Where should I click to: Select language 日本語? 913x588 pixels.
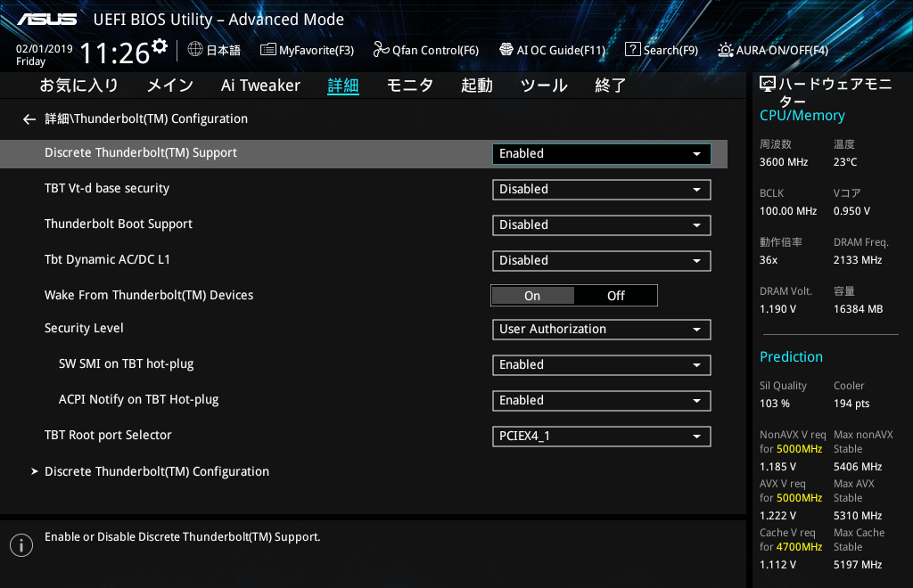(223, 50)
